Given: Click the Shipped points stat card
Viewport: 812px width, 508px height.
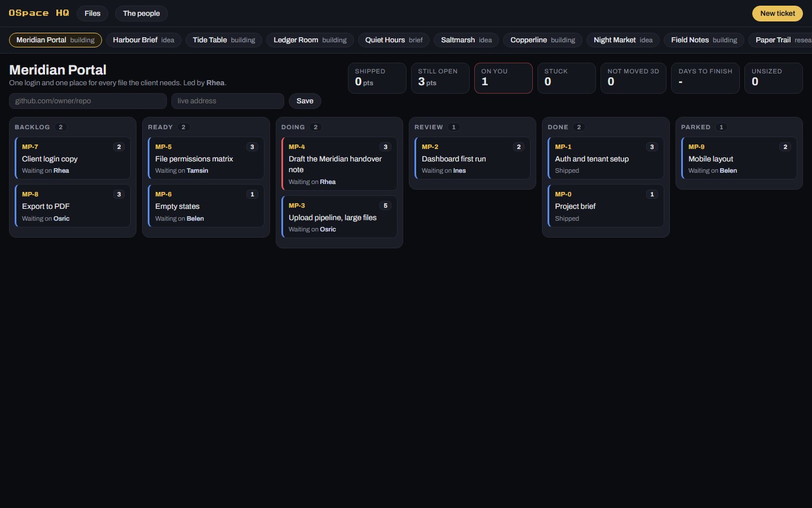Looking at the screenshot, I should click(377, 78).
